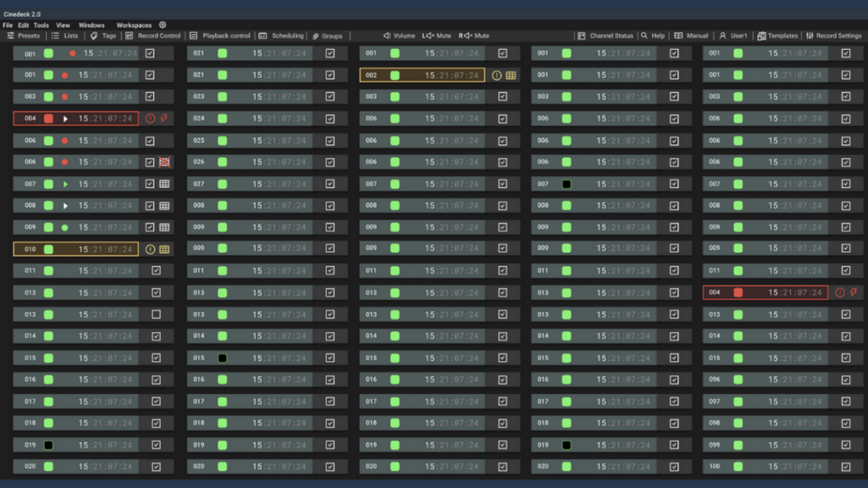This screenshot has height=488, width=868.
Task: Click the Volume speaker icon
Action: (x=387, y=36)
